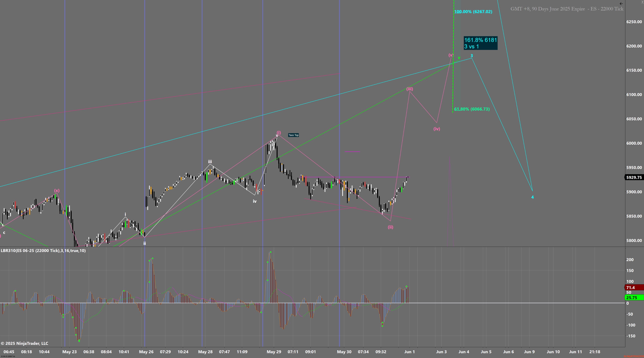The image size is (644, 358).
Task: Click the 07:29 time label on the axis
Action: [x=166, y=352]
